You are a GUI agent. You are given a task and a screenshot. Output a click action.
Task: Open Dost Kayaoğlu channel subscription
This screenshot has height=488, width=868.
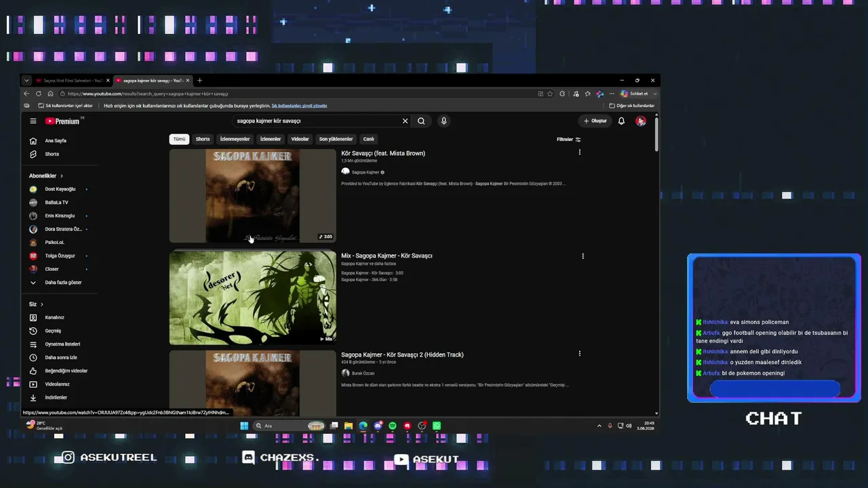(x=59, y=189)
